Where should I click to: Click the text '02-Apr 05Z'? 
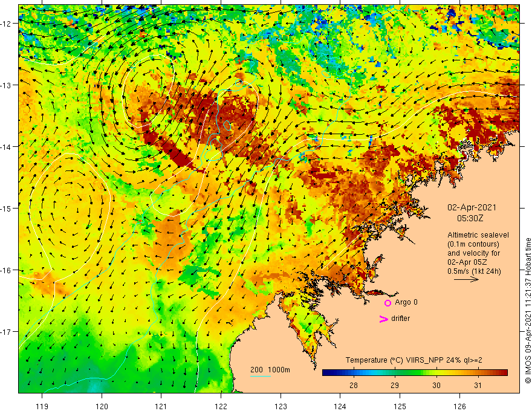467,262
